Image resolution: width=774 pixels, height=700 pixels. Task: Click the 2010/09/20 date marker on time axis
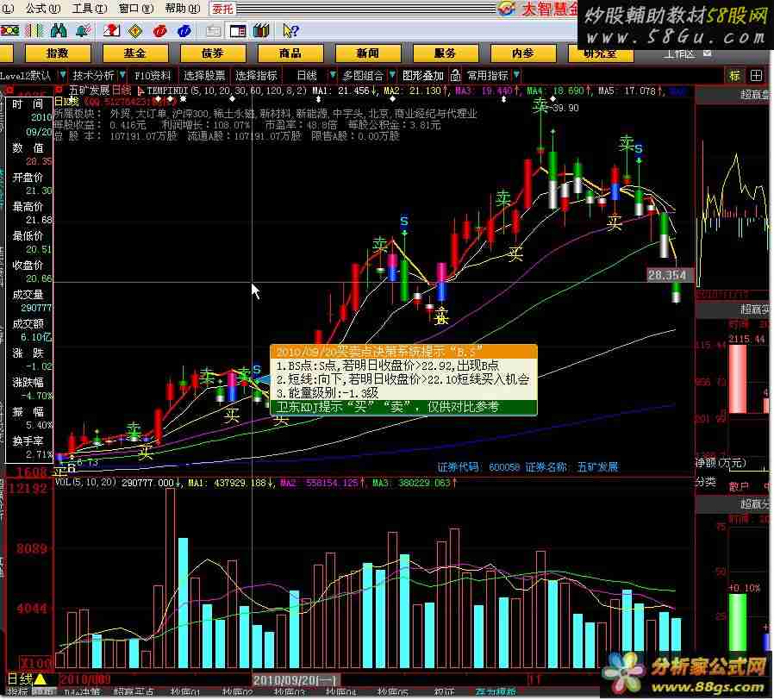tap(296, 680)
